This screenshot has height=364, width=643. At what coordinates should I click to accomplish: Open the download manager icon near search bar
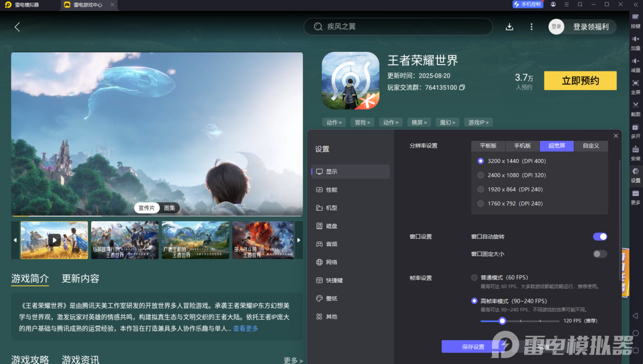tap(509, 27)
